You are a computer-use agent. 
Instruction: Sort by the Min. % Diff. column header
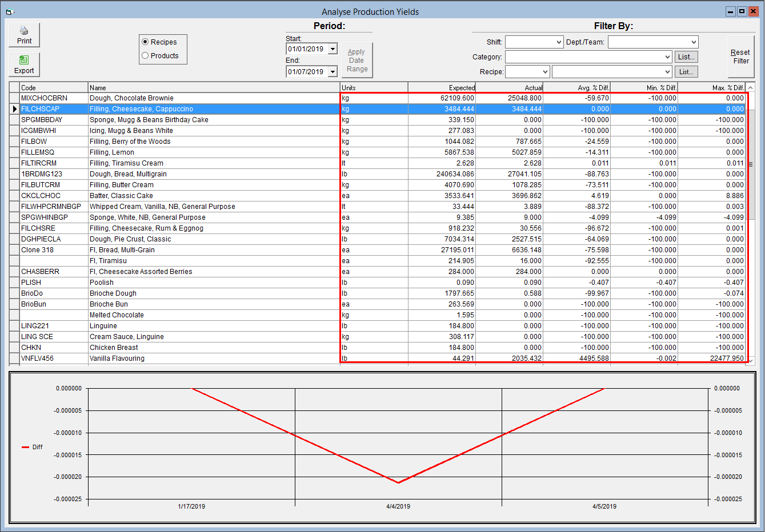[644, 87]
